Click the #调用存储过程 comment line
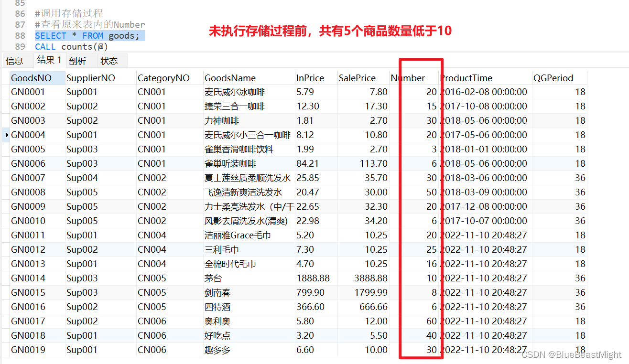Screen dimensions: 629x364 point(69,14)
